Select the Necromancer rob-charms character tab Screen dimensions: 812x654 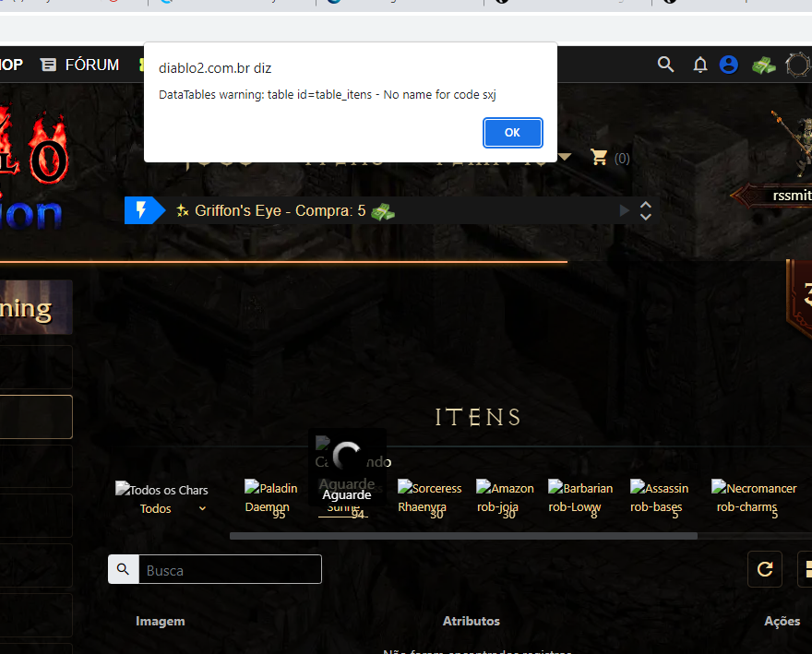click(754, 498)
